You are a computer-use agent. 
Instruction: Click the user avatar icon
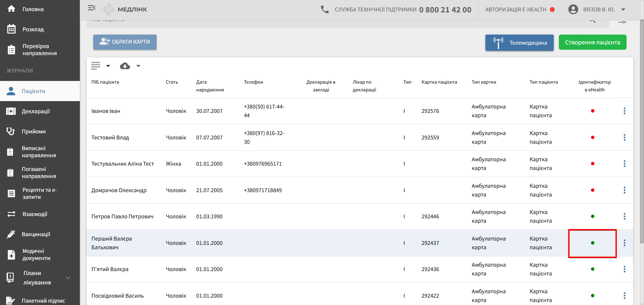click(573, 9)
